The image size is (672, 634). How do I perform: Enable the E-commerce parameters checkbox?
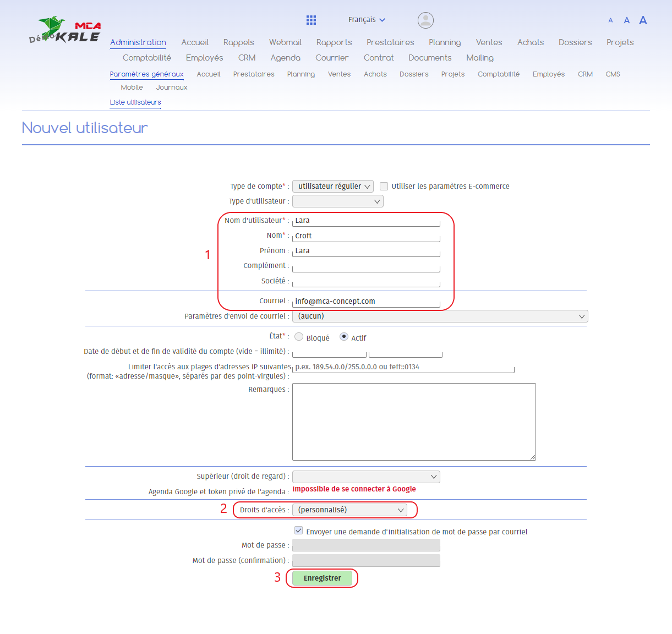[384, 186]
